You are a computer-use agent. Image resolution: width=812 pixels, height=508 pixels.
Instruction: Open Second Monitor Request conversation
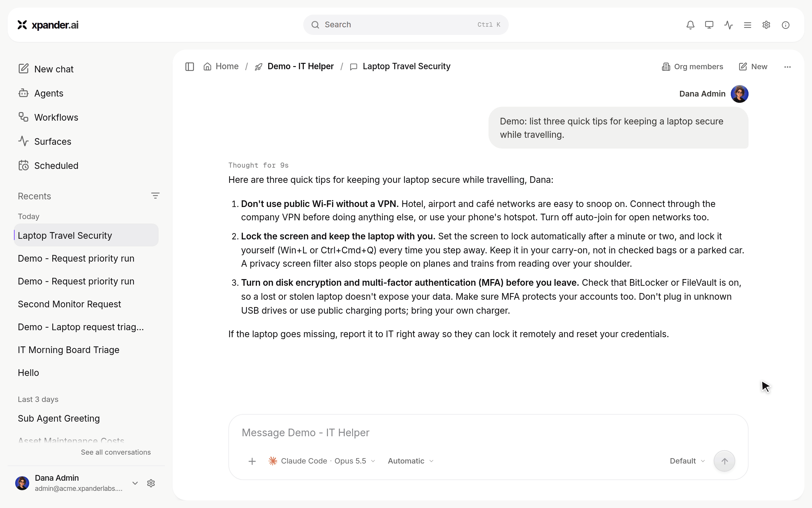86,304
